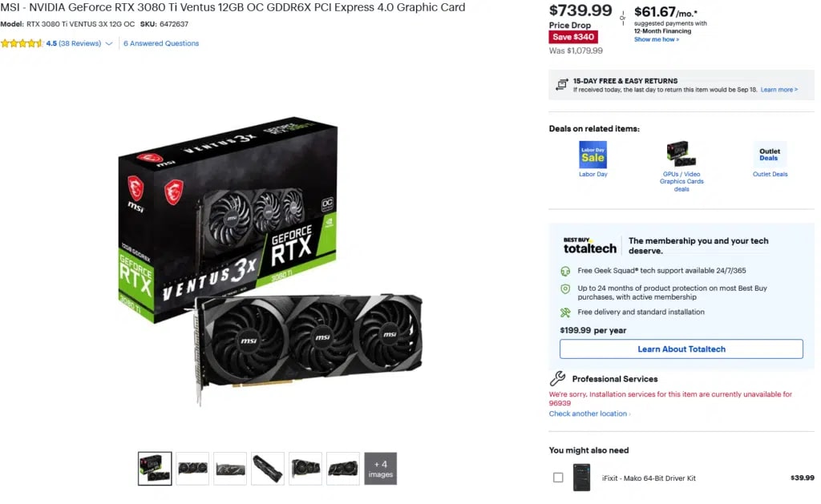Click the iFixit driver kit product image

pos(582,478)
